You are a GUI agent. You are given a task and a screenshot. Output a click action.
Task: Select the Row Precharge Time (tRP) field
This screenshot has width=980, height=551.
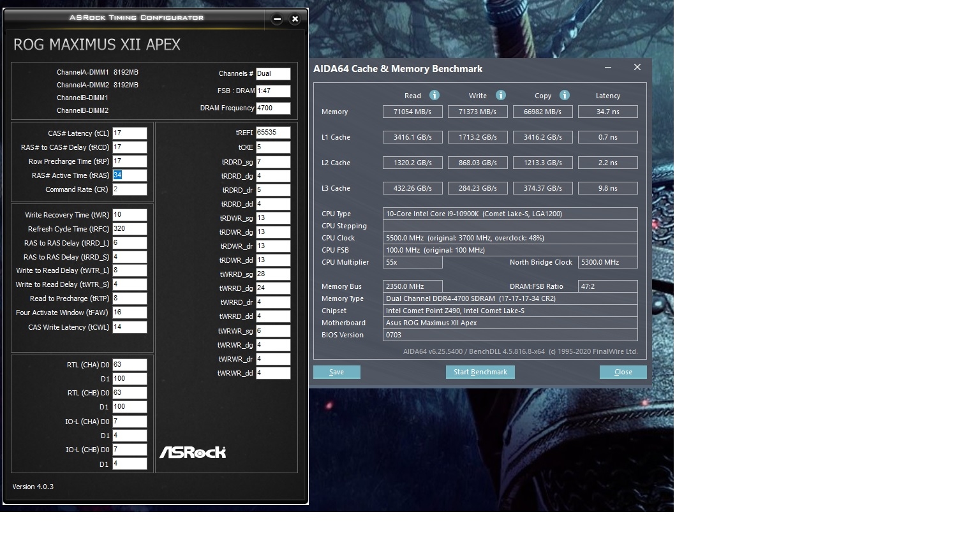[x=130, y=161]
